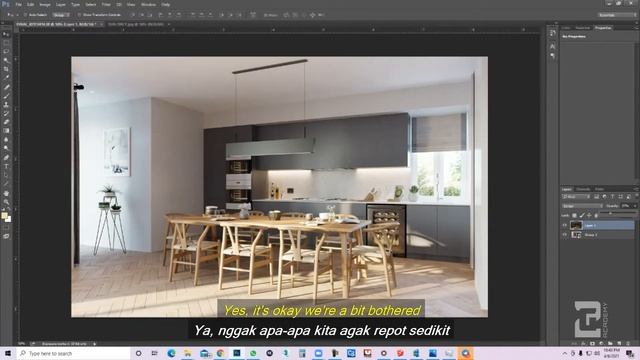The image size is (640, 360).
Task: Select the Blur tool
Action: point(6,139)
